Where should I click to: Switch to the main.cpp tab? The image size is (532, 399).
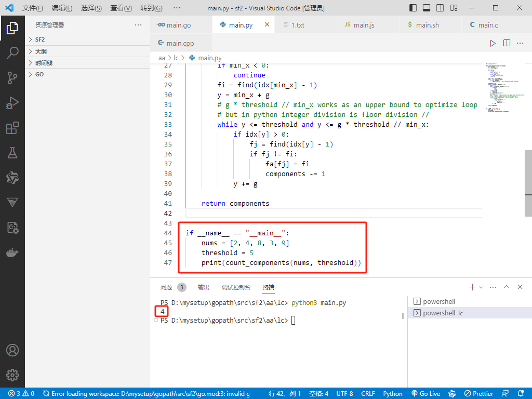tap(181, 43)
